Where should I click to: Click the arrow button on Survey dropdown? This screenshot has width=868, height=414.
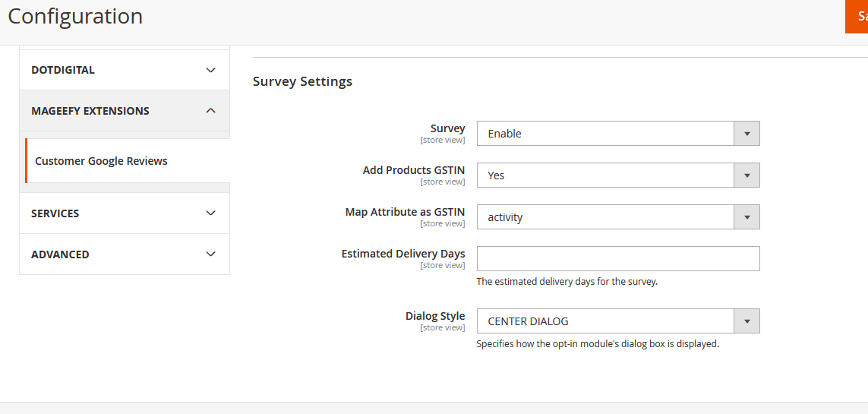pyautogui.click(x=746, y=134)
